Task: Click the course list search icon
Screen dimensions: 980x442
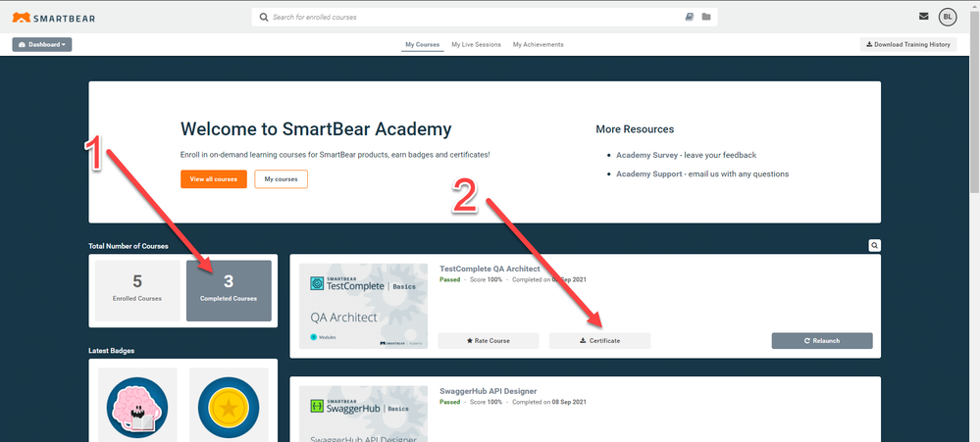Action: coord(875,246)
